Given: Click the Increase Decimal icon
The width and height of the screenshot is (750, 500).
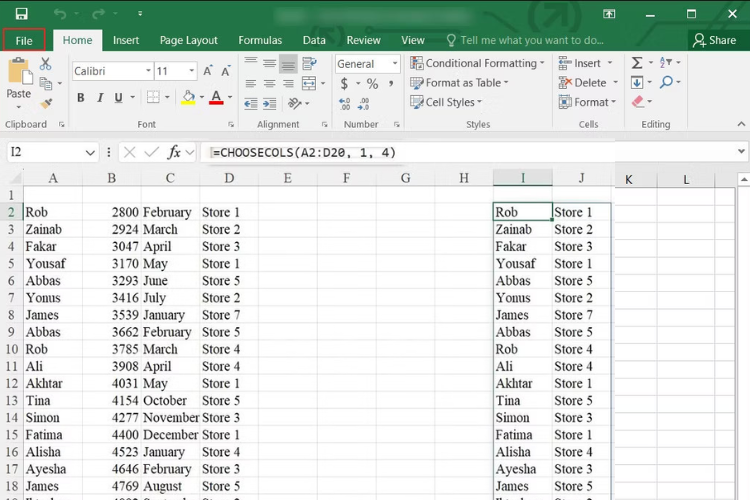Looking at the screenshot, I should click(x=344, y=103).
